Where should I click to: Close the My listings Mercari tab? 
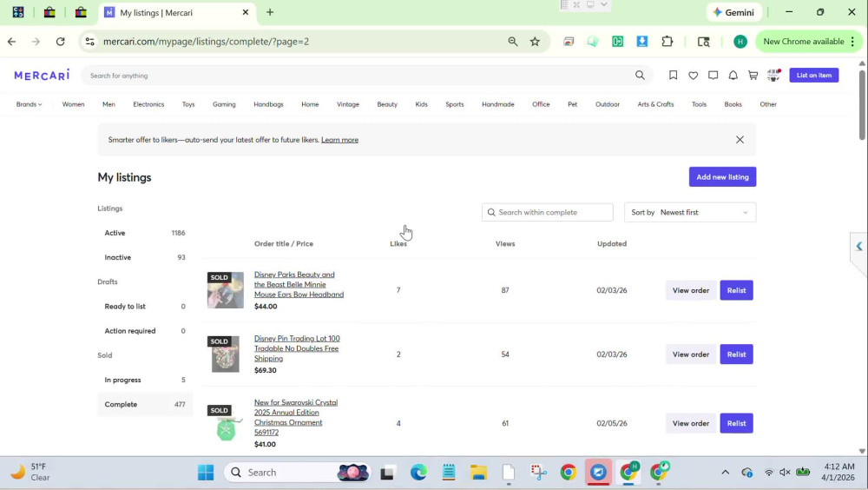(x=246, y=12)
